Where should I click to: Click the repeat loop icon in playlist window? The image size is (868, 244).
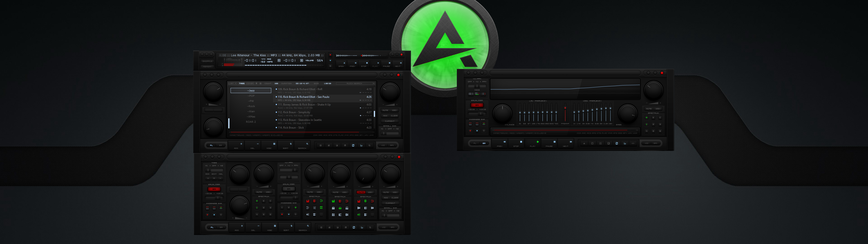(x=353, y=145)
